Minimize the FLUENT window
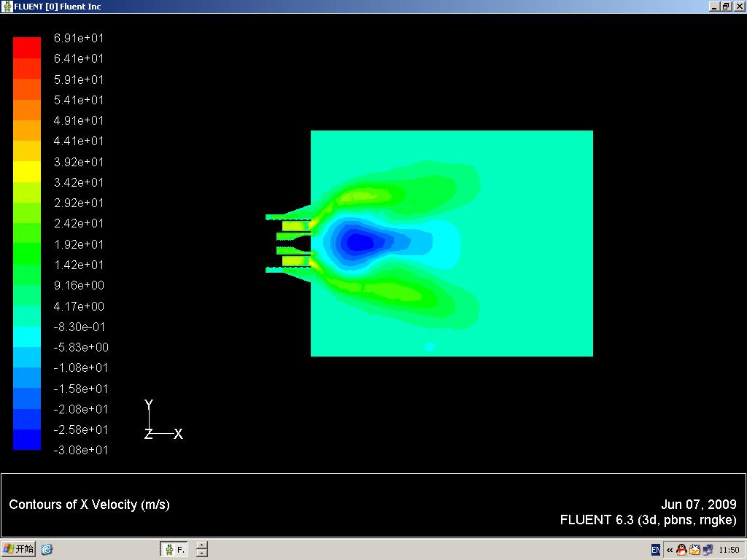The width and height of the screenshot is (747, 560). coord(713,7)
